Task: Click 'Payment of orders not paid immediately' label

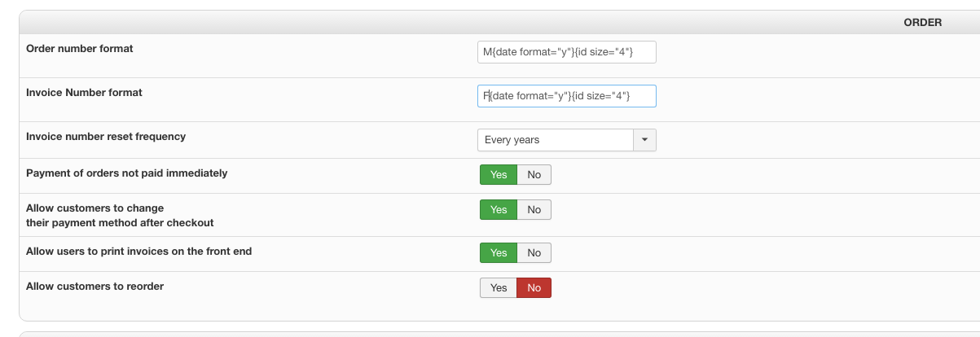Action: [126, 173]
